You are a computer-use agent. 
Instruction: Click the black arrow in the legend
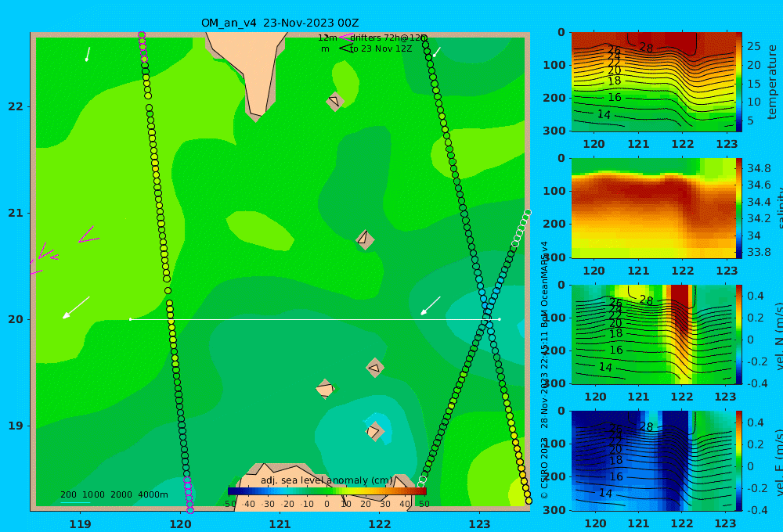click(x=345, y=49)
